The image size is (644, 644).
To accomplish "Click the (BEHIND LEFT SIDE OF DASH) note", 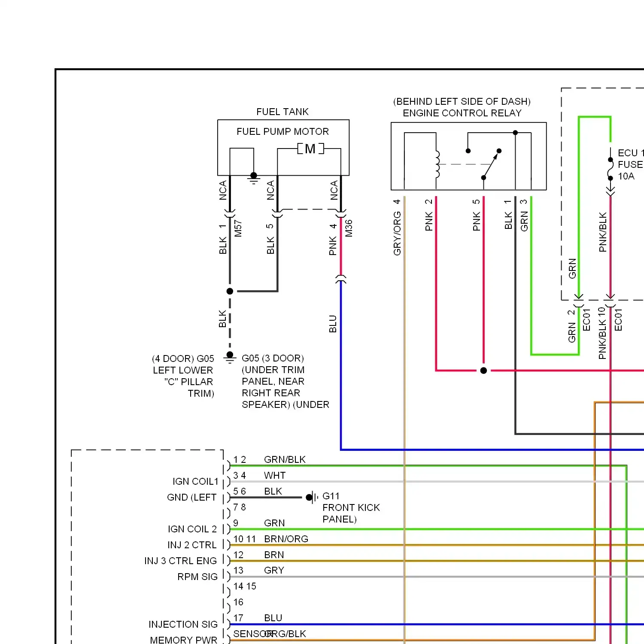I will click(x=462, y=101).
